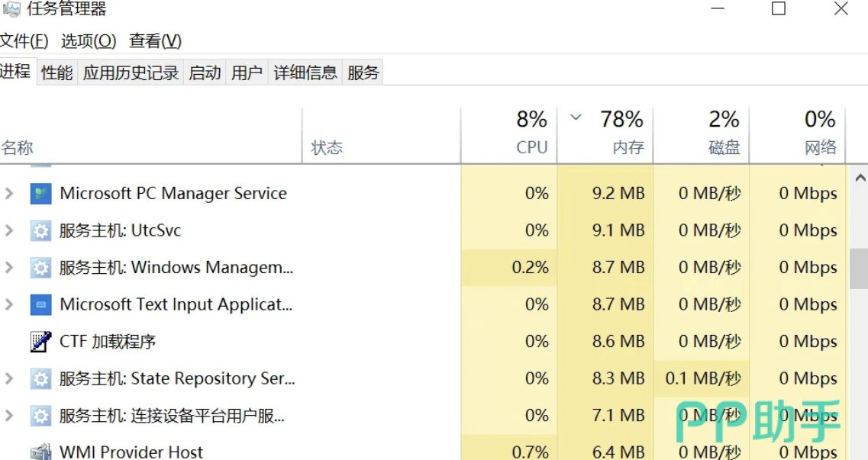Click the Windows Management service host icon

(x=40, y=268)
